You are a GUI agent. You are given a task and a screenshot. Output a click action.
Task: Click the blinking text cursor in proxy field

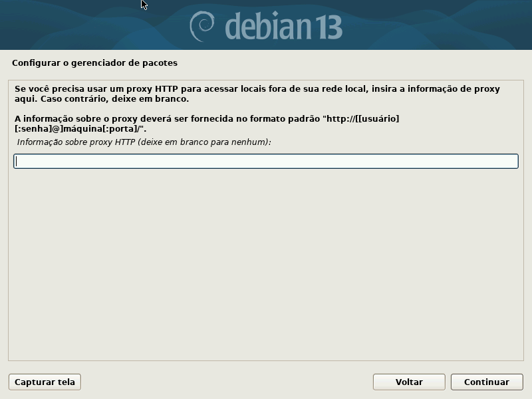17,161
